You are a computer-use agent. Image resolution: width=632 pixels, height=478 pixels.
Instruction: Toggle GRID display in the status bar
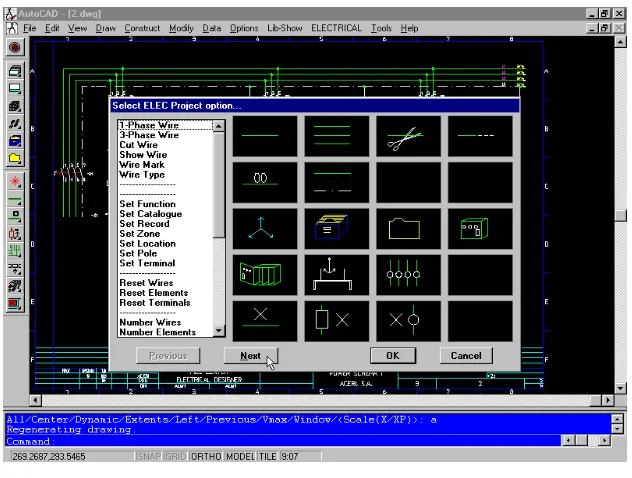coord(175,457)
